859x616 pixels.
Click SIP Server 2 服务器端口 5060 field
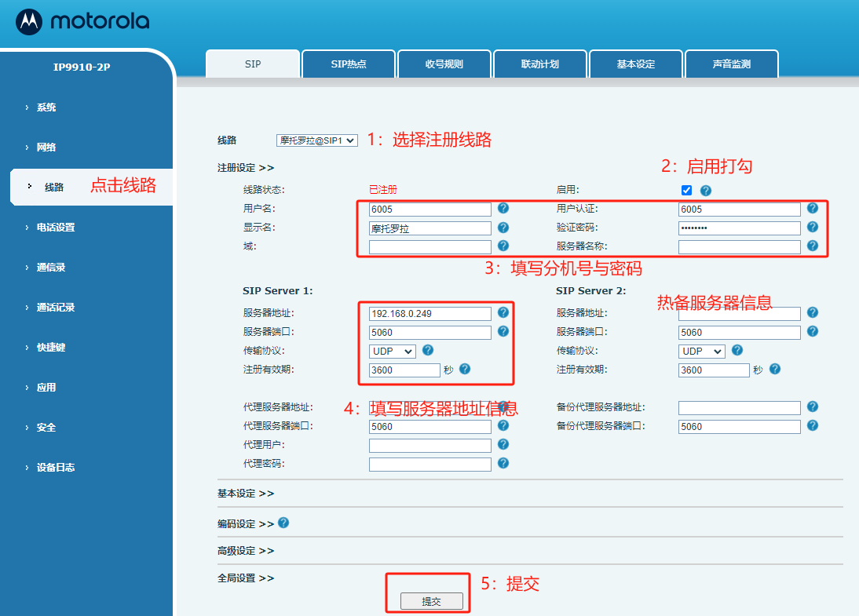point(740,333)
